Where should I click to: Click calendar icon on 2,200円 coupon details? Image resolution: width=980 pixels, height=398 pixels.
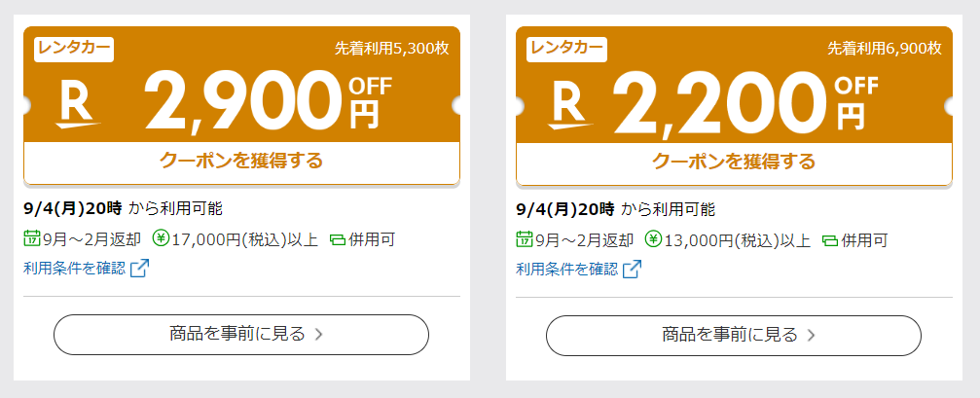(x=525, y=240)
